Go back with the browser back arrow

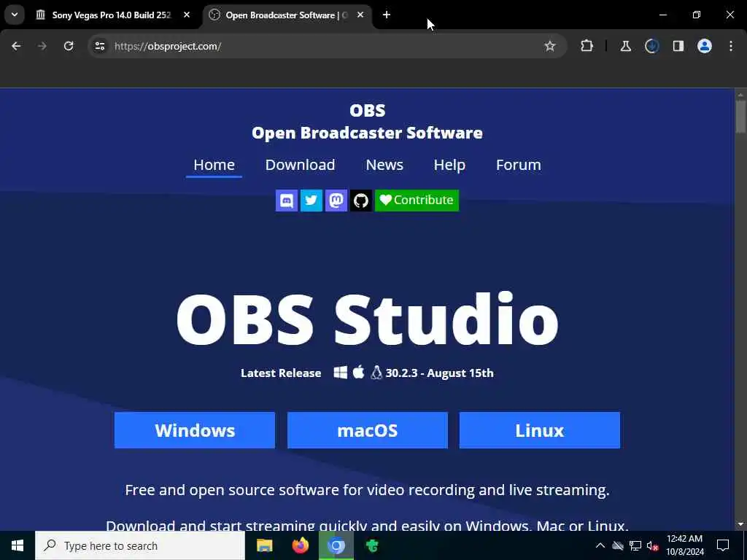coord(16,46)
